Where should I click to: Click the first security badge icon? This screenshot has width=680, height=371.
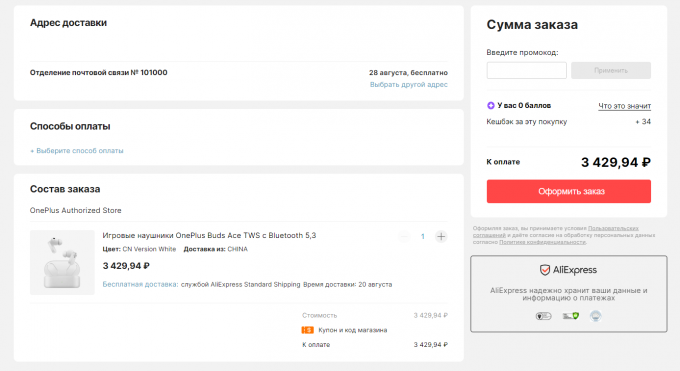tap(543, 316)
